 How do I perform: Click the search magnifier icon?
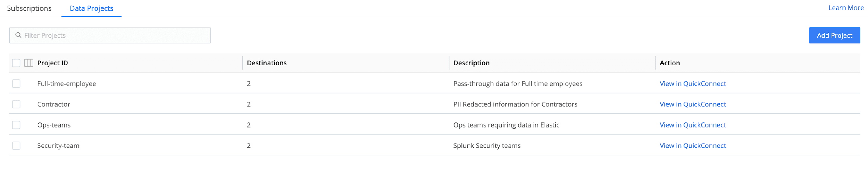coord(18,35)
